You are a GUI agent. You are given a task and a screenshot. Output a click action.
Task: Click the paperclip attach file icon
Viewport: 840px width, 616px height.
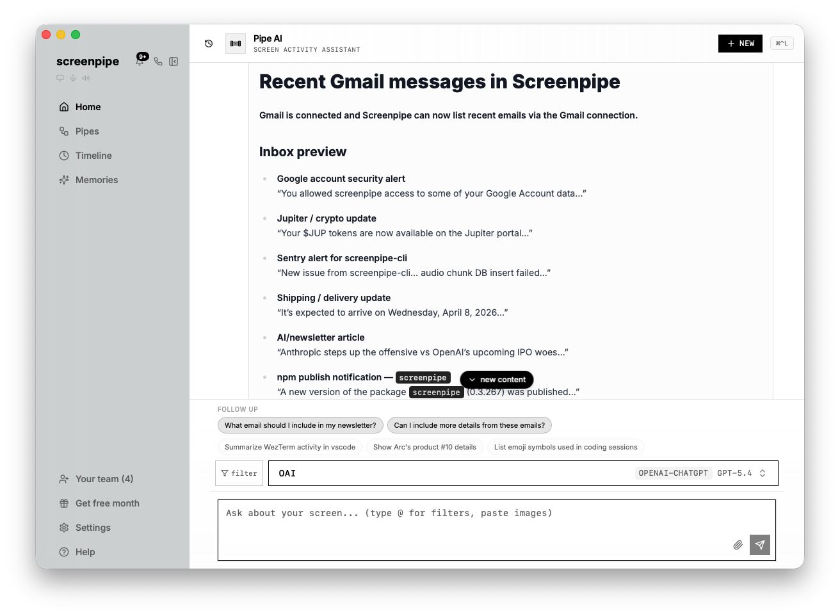pos(738,545)
